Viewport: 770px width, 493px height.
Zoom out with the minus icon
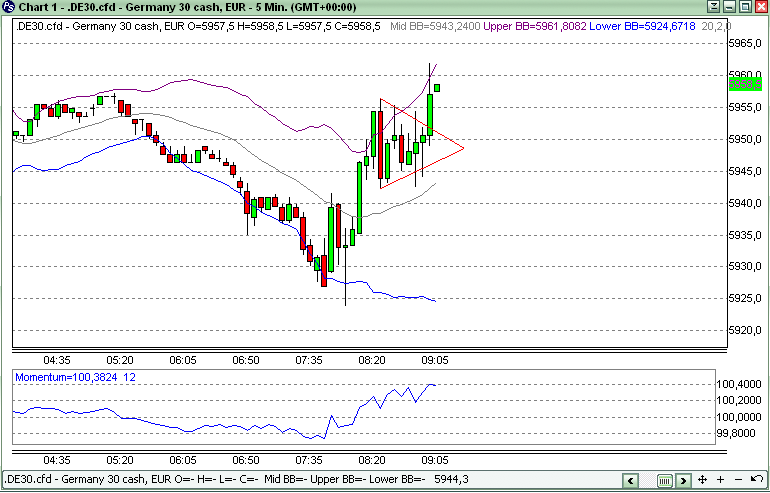click(738, 479)
